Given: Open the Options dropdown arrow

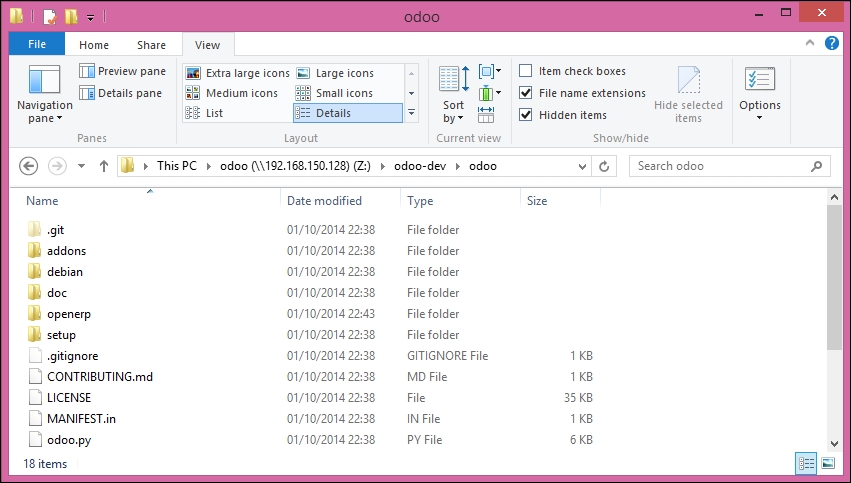Looking at the screenshot, I should pyautogui.click(x=760, y=118).
